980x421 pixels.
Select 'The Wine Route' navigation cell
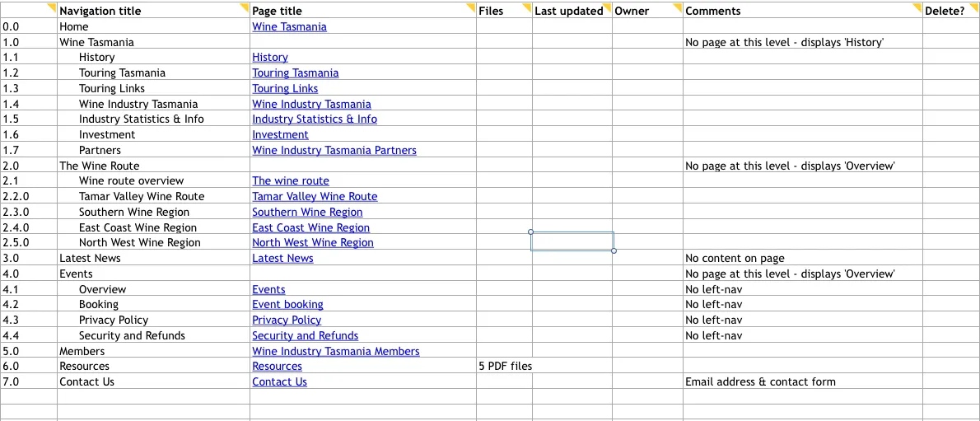pyautogui.click(x=154, y=166)
